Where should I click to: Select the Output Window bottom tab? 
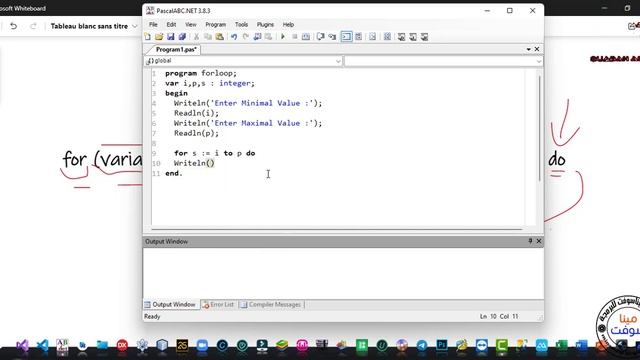[171, 304]
